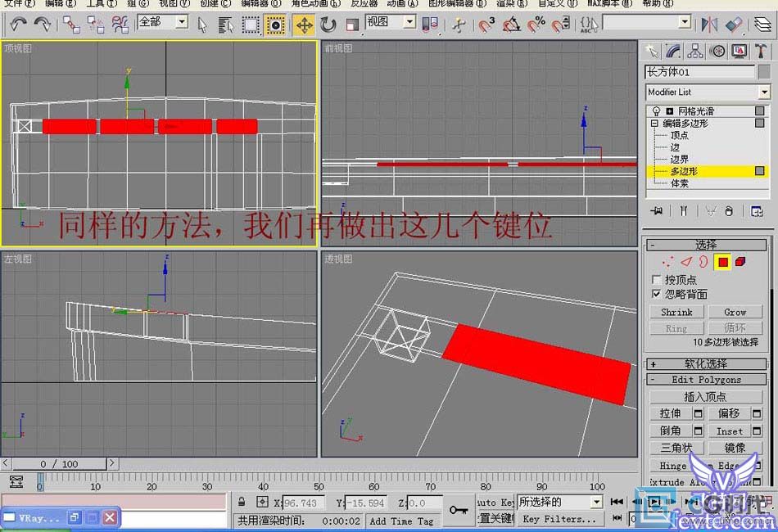
Task: Click the 插入顶点 button
Action: pos(706,397)
